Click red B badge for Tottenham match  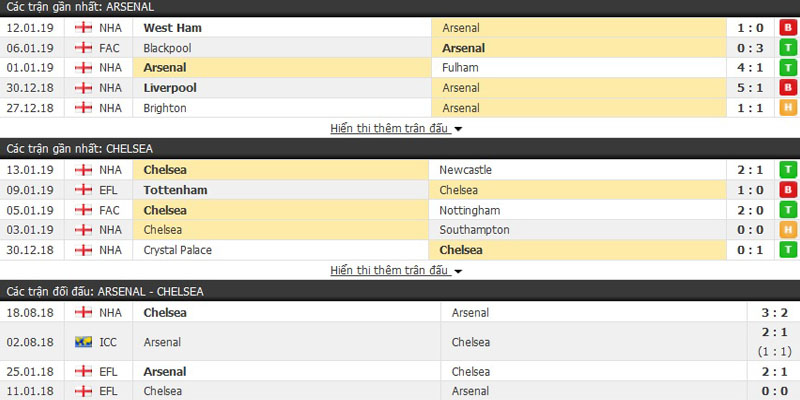(787, 190)
